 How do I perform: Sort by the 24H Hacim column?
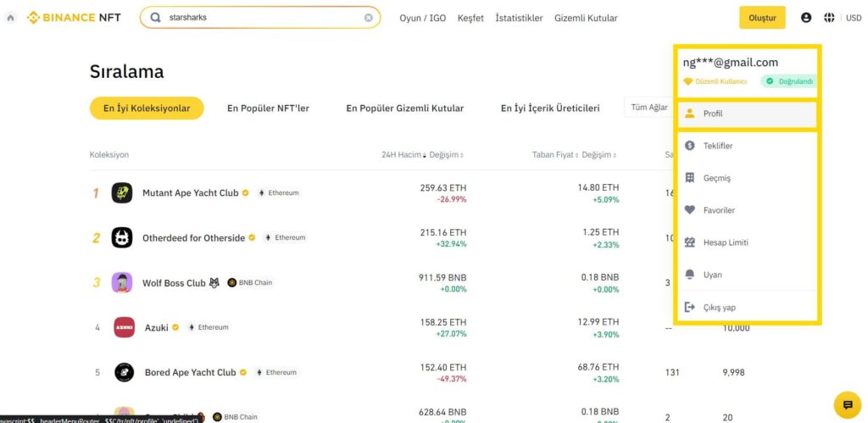coord(403,155)
